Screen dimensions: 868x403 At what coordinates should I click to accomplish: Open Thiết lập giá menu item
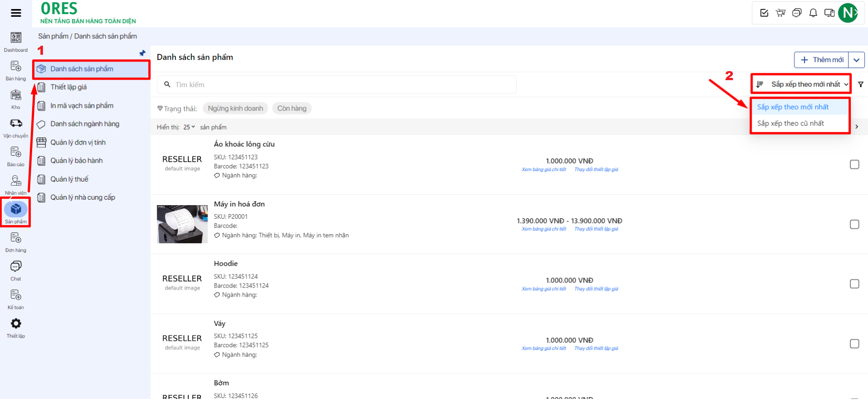click(68, 87)
